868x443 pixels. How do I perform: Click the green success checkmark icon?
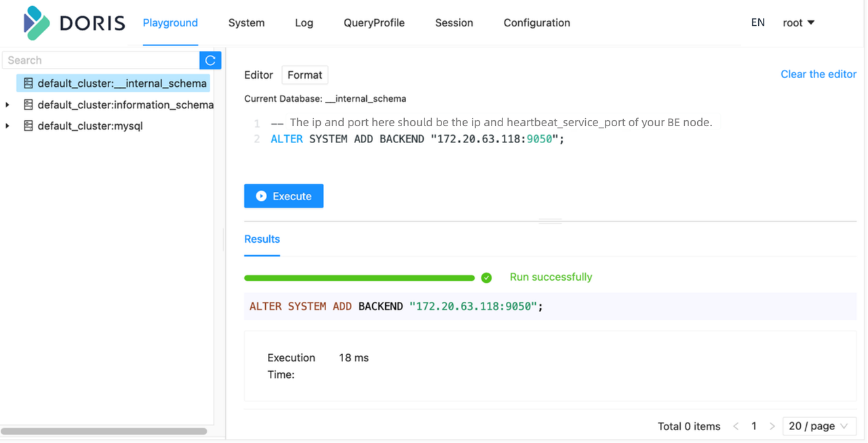[x=486, y=277]
